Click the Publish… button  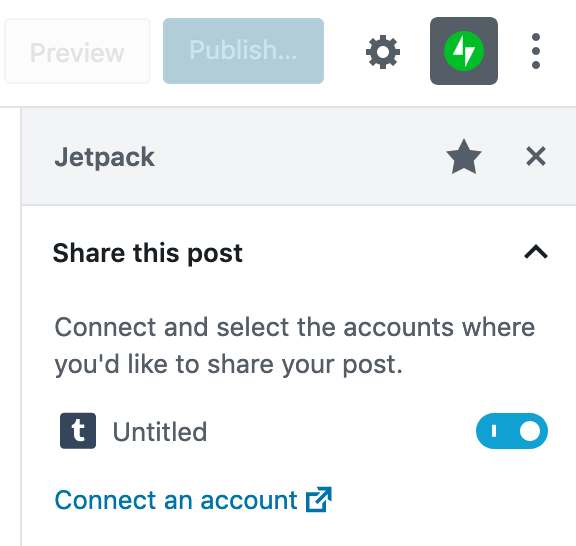244,51
